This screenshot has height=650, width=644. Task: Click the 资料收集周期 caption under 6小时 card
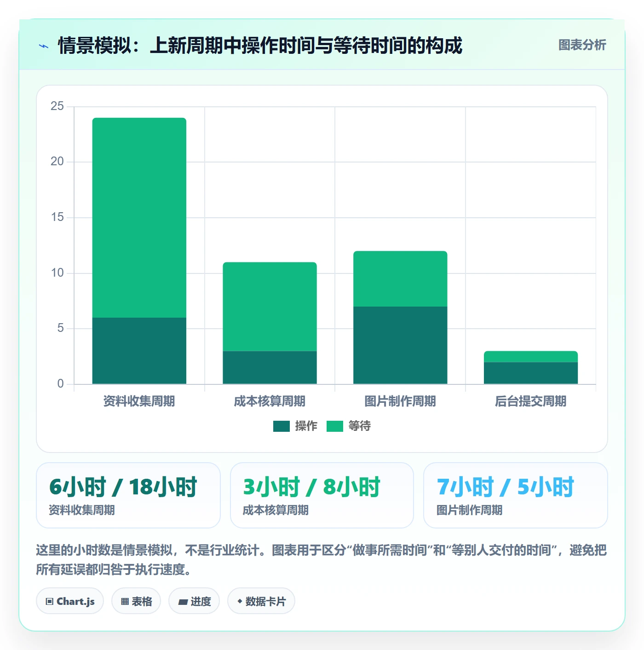[x=82, y=510]
